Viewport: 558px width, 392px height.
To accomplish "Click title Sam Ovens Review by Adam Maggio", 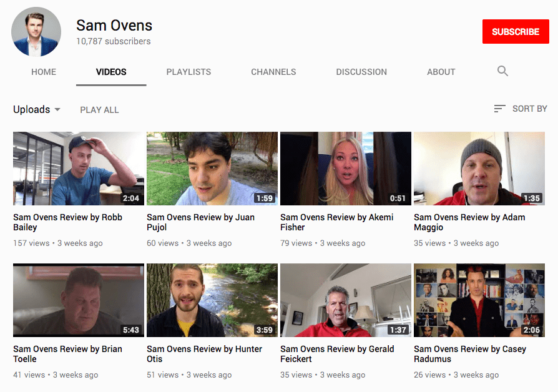I will [x=469, y=222].
